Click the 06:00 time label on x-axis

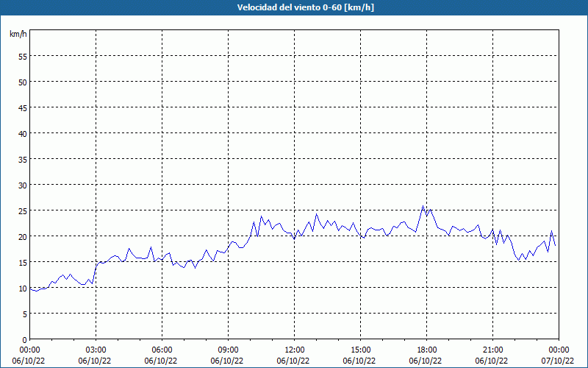(x=162, y=350)
